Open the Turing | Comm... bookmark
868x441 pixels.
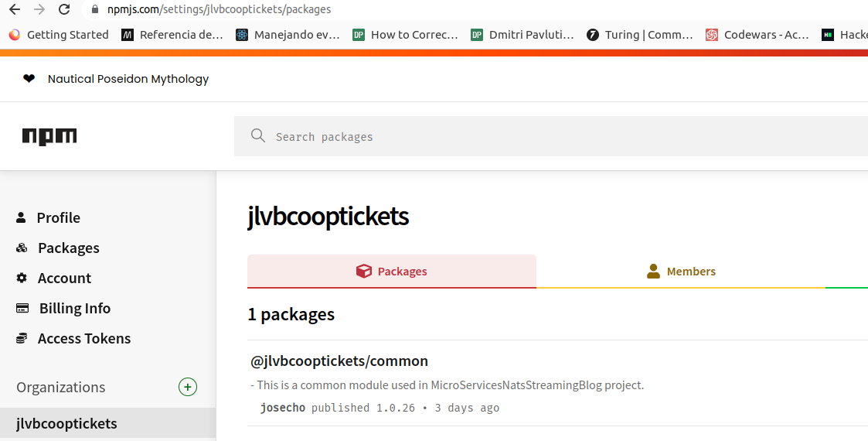639,35
